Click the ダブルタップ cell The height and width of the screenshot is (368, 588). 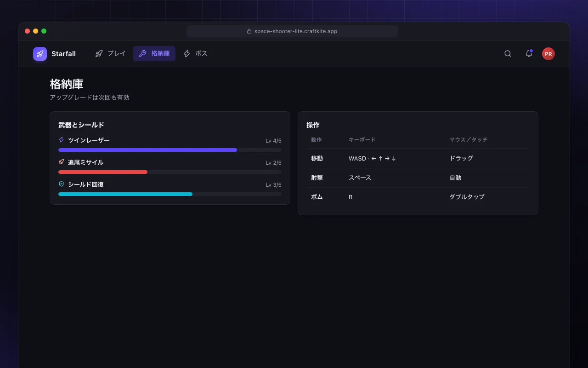coord(467,197)
